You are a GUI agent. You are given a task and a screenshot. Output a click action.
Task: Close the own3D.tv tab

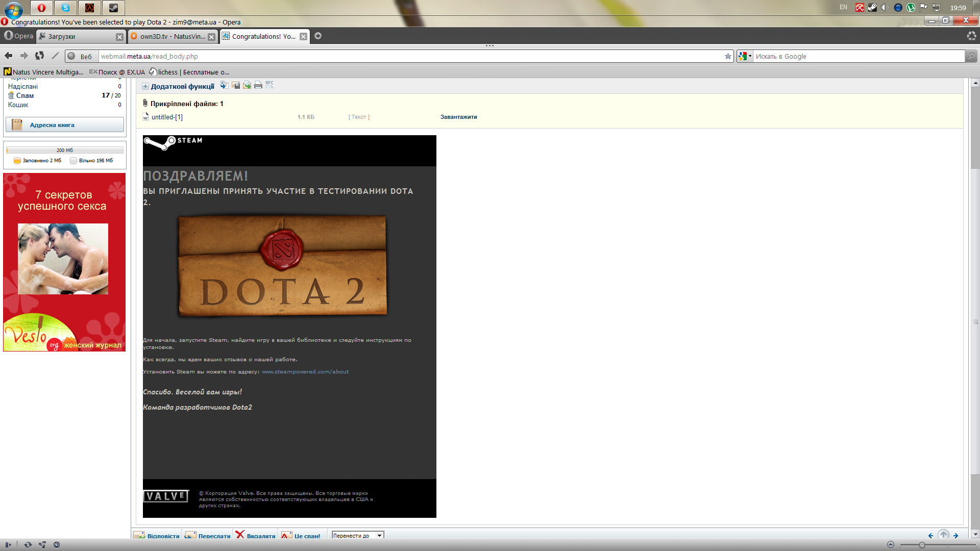[211, 37]
